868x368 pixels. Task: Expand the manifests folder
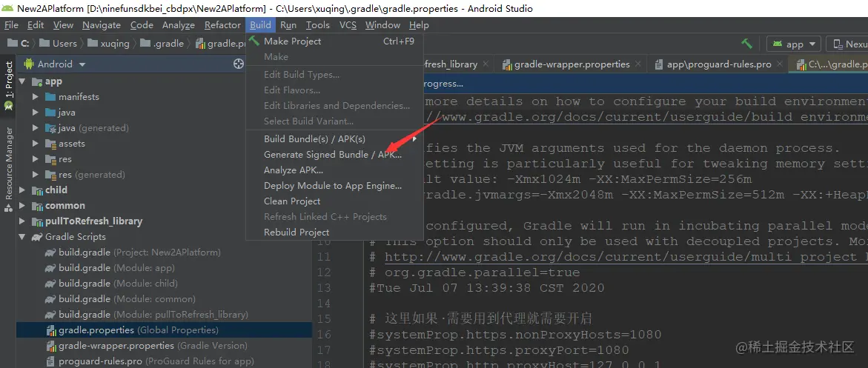[36, 97]
